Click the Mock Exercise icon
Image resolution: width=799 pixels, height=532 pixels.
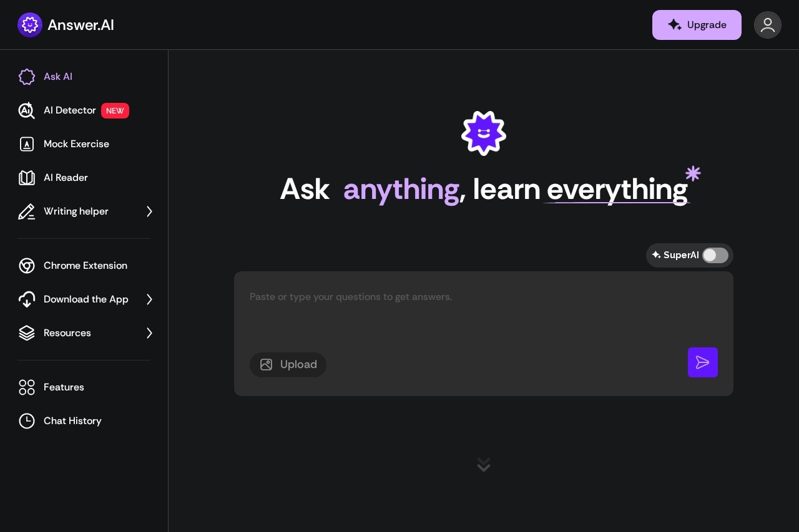[27, 144]
